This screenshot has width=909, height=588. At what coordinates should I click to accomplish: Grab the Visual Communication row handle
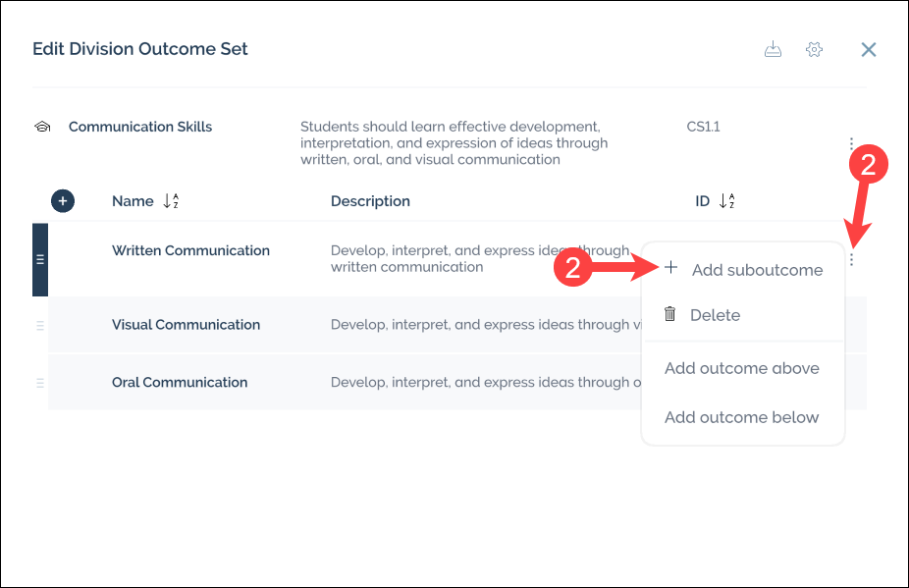[x=40, y=325]
